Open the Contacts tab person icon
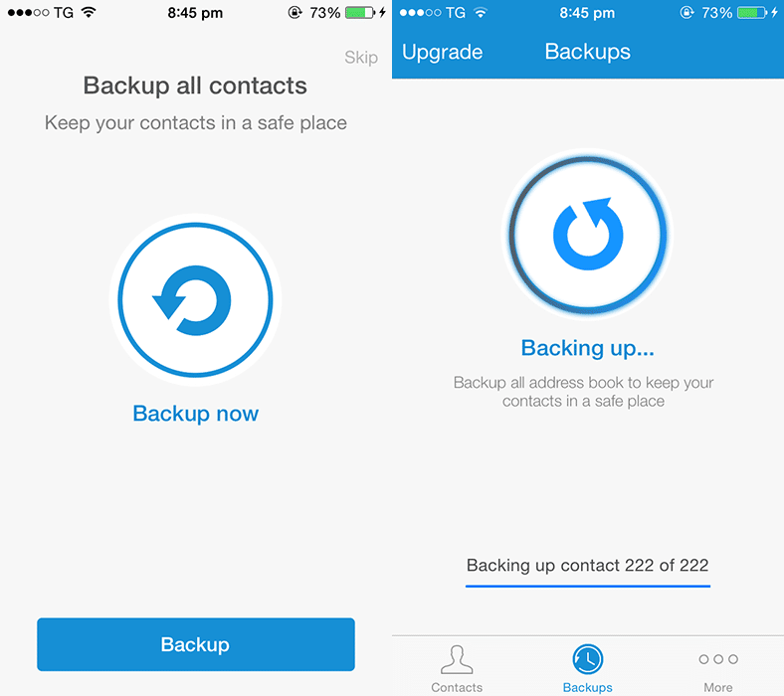This screenshot has width=784, height=696. [x=457, y=659]
